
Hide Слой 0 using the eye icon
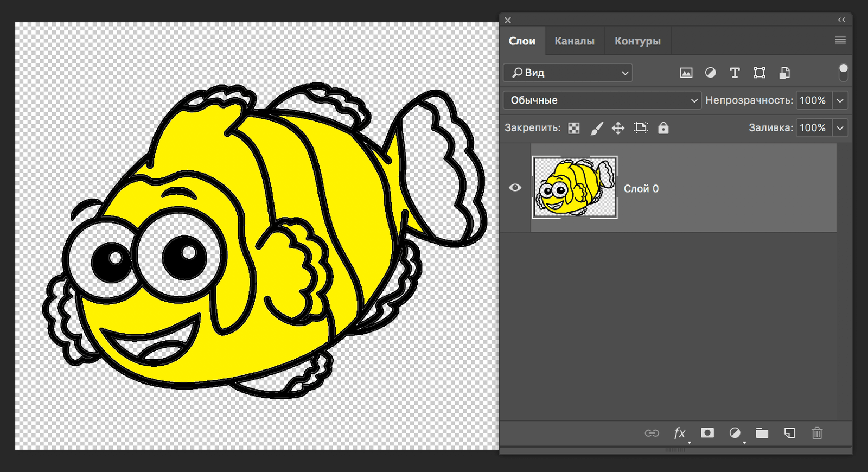pyautogui.click(x=515, y=188)
